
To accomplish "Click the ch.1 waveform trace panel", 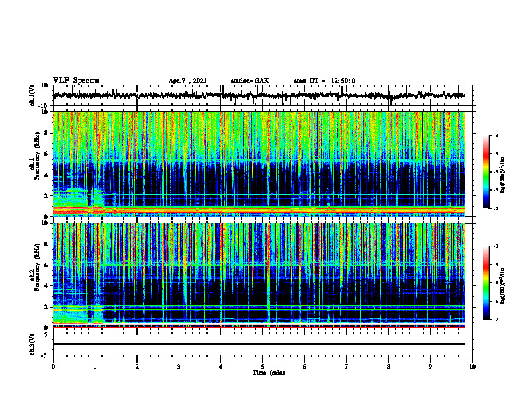I will (263, 95).
